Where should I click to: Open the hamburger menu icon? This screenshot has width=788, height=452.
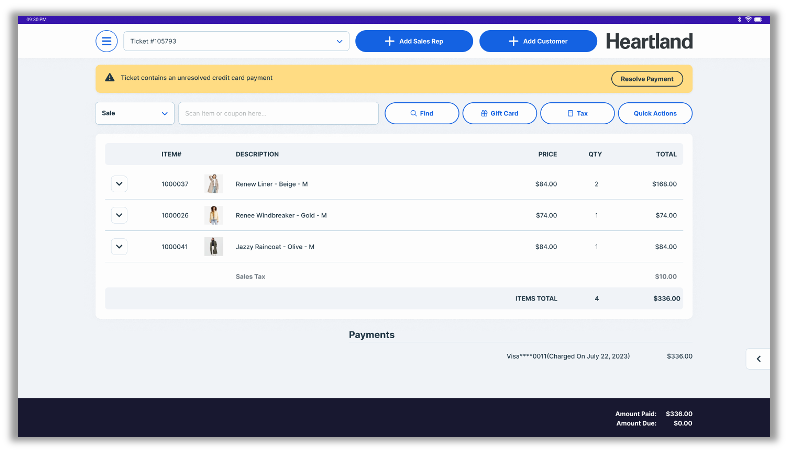coord(106,41)
